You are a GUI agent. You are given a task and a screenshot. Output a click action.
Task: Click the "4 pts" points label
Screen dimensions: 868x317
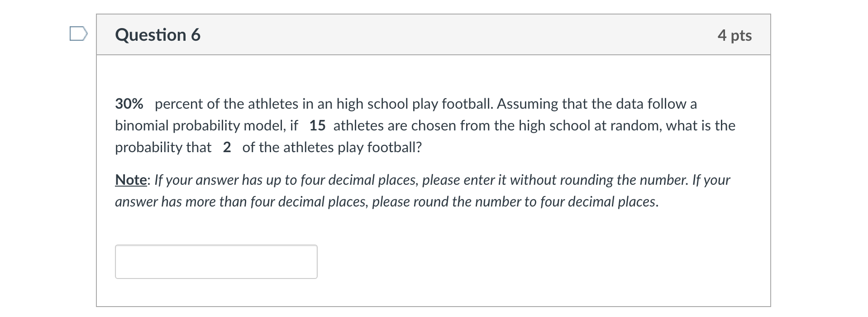tap(734, 35)
